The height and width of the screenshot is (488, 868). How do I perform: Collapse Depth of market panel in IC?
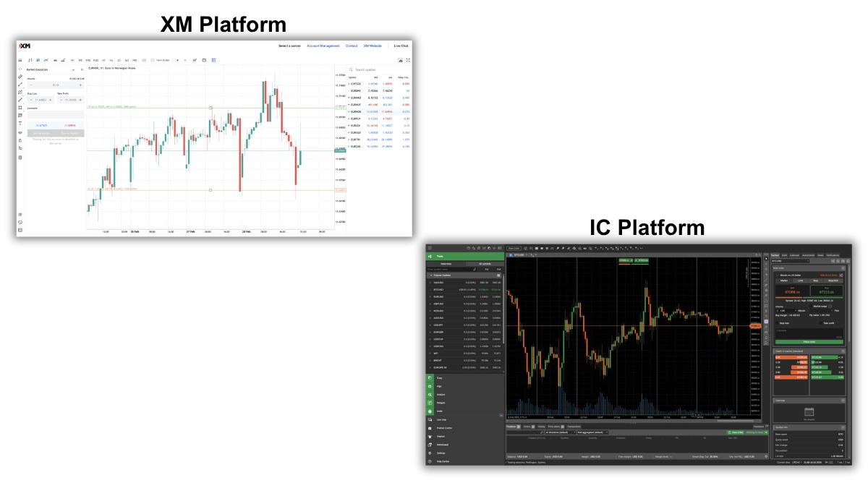click(843, 351)
